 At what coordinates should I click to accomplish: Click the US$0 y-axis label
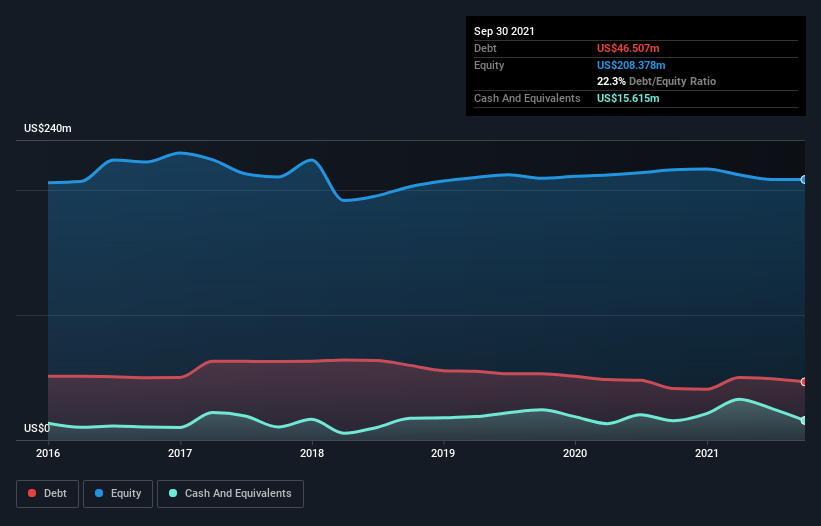click(x=37, y=428)
